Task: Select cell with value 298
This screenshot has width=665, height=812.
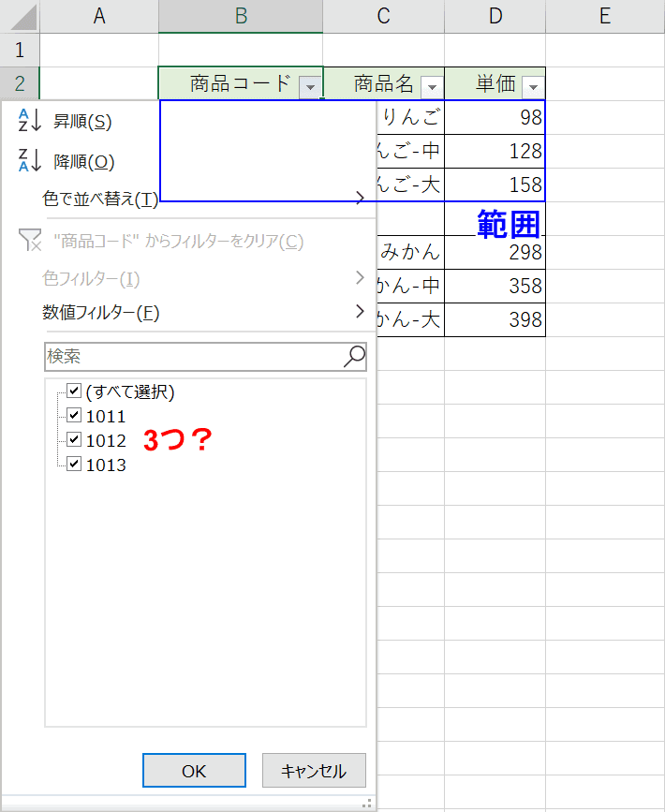Action: click(495, 252)
